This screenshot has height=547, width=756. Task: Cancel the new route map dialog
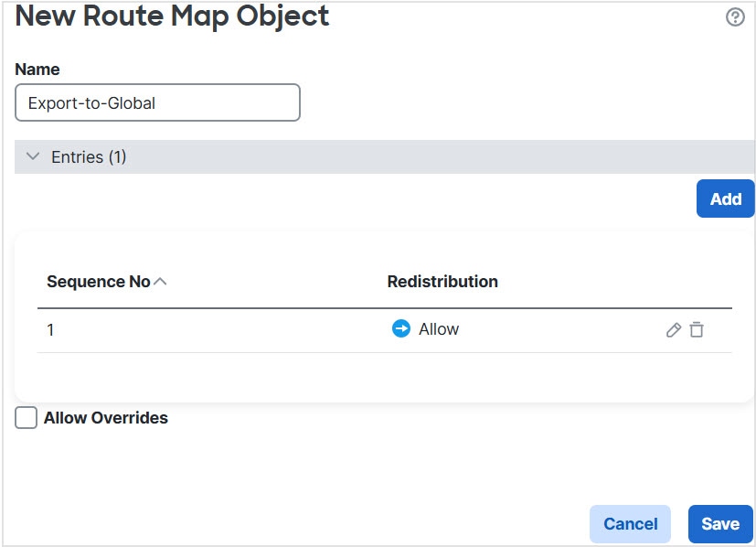point(630,524)
